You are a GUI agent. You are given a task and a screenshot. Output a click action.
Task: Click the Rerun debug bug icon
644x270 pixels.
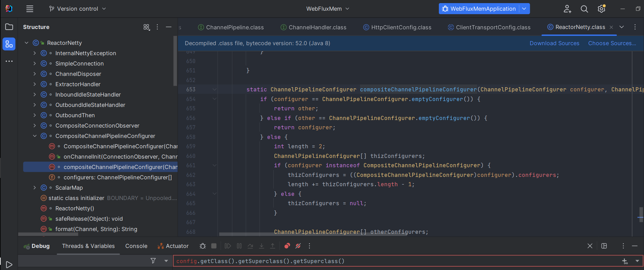tap(203, 246)
